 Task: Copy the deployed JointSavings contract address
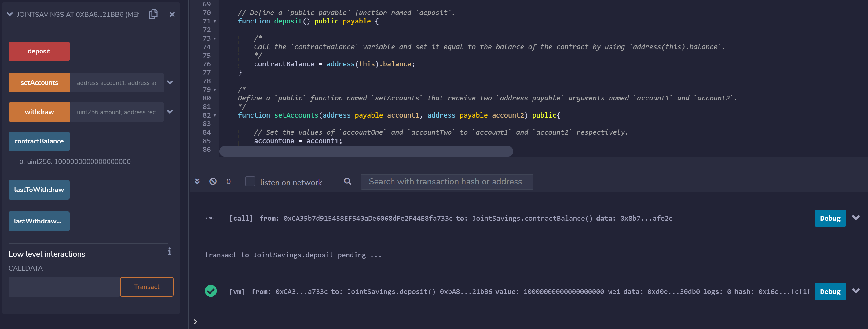153,14
